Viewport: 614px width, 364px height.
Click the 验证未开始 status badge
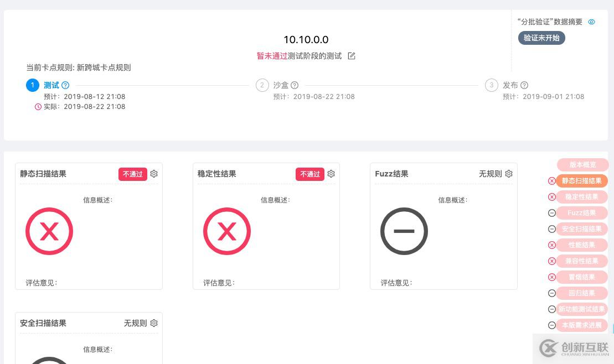[541, 38]
